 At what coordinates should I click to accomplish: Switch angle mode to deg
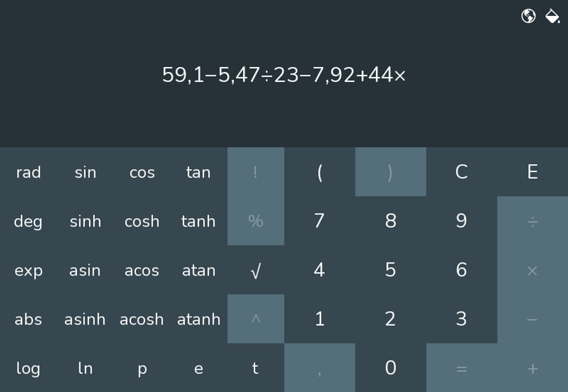point(28,221)
